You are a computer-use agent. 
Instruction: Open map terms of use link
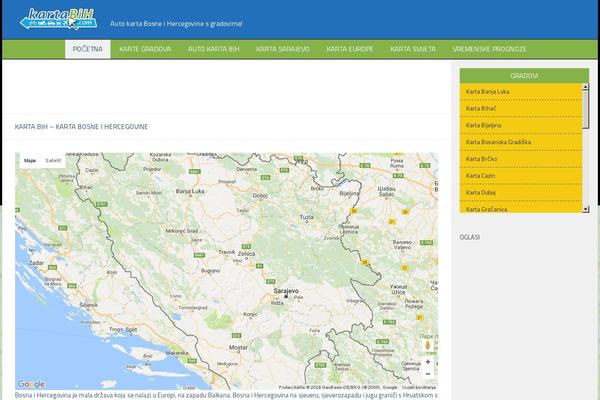pos(419,387)
